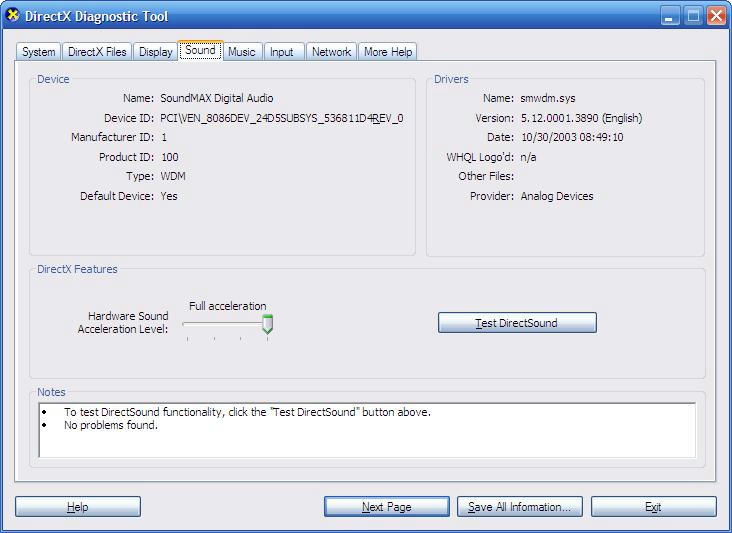Click Save All Information button
Image resolution: width=732 pixels, height=533 pixels.
pyautogui.click(x=520, y=507)
